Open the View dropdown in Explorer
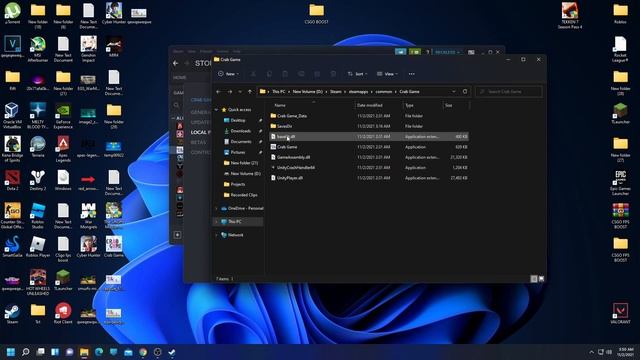Viewport: 640px width, 360px height. click(387, 74)
